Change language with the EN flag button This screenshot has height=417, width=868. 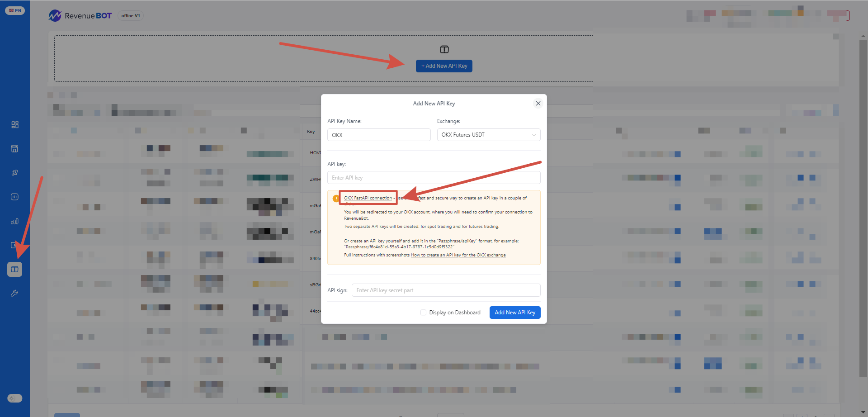coord(15,10)
